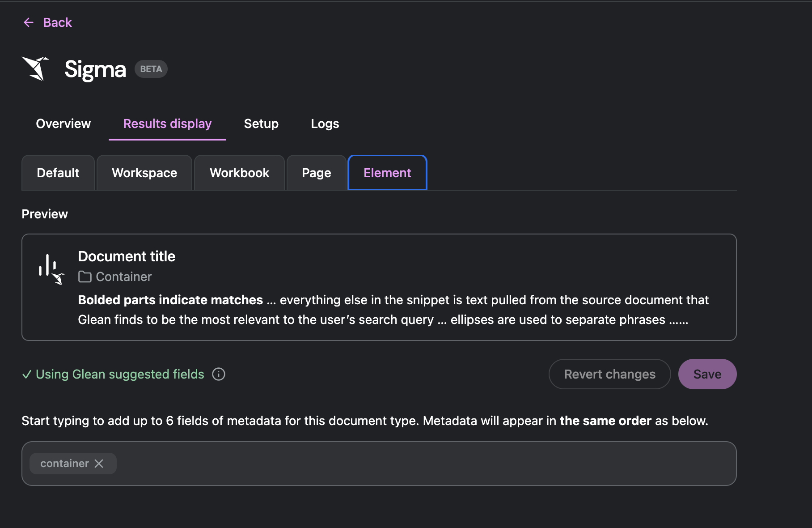Click the Container label in preview
This screenshot has width=812, height=528.
(x=124, y=277)
